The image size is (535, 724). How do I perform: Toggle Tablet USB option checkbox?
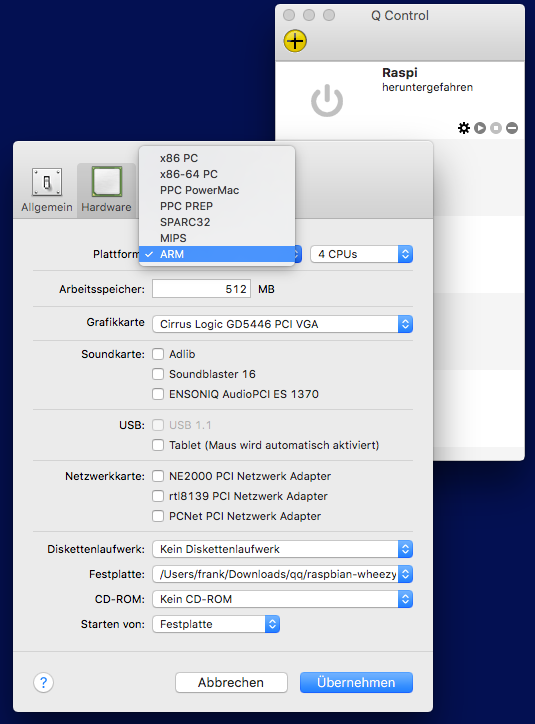click(x=158, y=445)
